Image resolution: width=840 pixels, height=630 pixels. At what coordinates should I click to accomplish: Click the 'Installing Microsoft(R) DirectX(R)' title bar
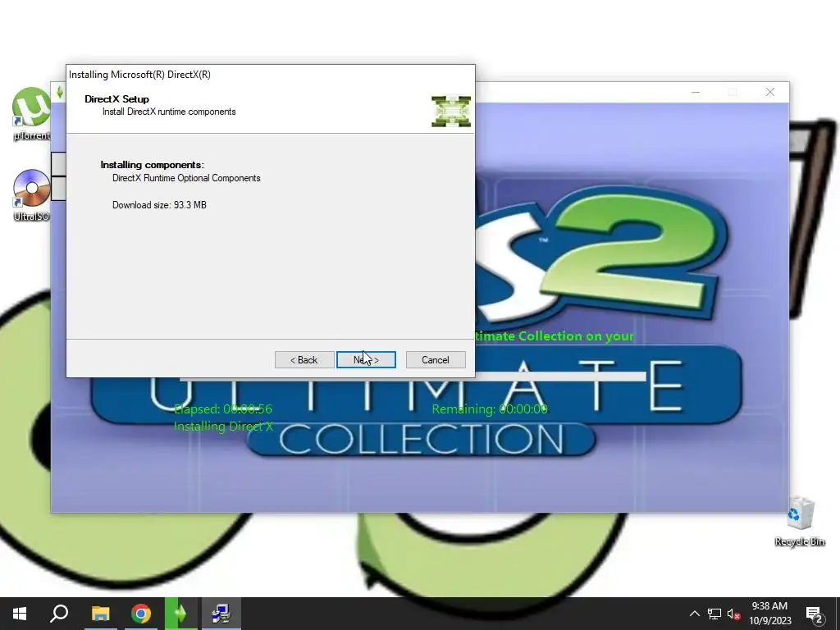271,75
